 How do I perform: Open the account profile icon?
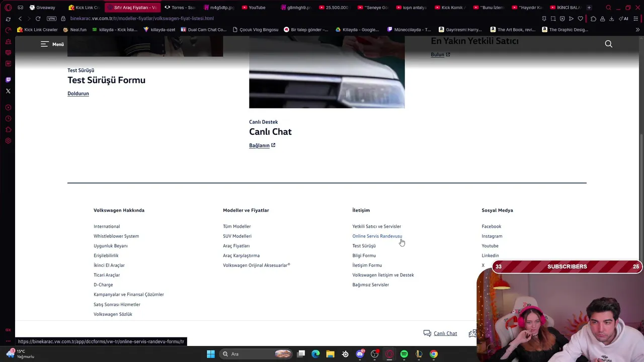point(602,19)
